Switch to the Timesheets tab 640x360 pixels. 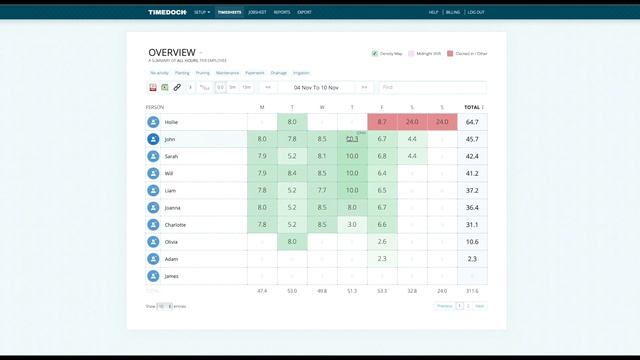coord(229,12)
